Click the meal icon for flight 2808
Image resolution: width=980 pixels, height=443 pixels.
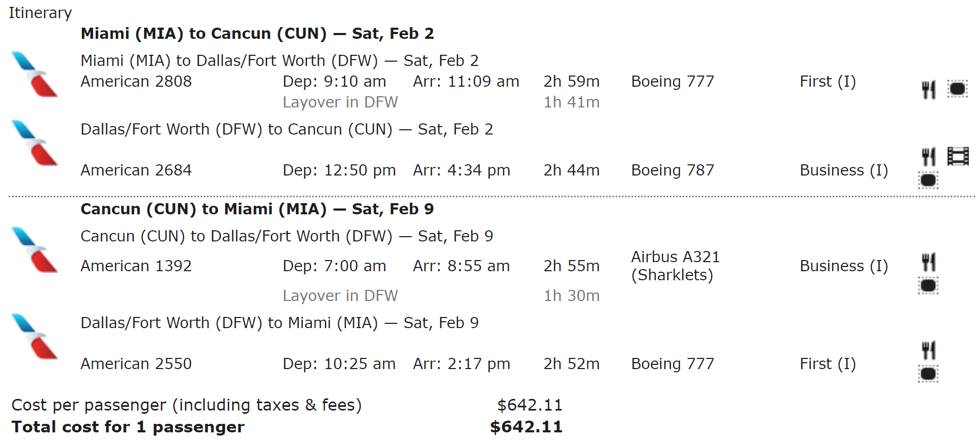[928, 89]
